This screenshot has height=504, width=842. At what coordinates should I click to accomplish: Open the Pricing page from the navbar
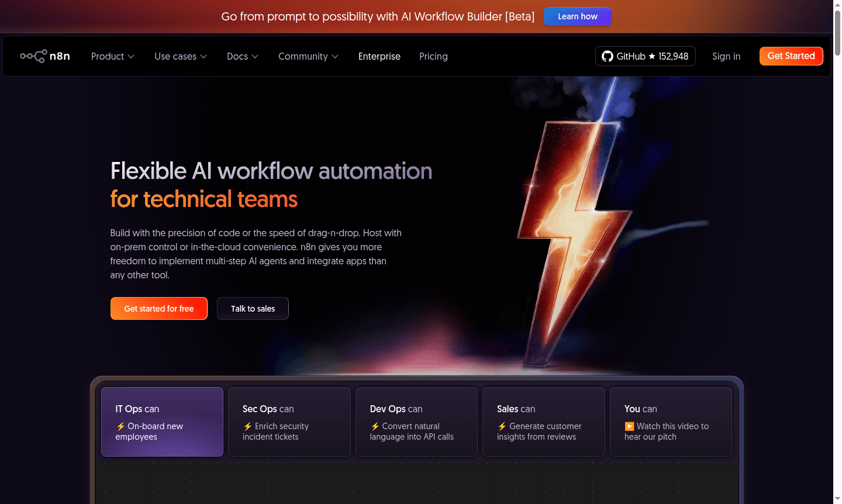pos(433,56)
